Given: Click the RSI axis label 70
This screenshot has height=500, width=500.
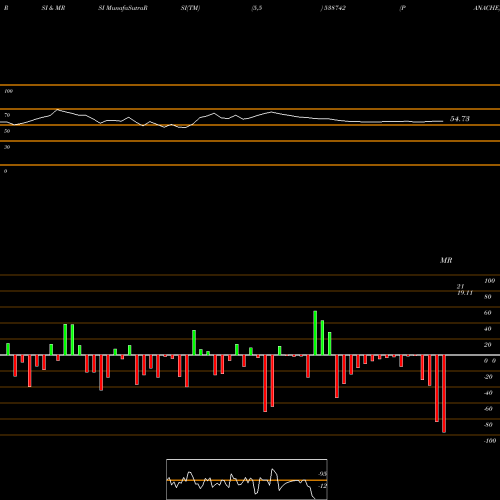Looking at the screenshot, I should 7,115.
